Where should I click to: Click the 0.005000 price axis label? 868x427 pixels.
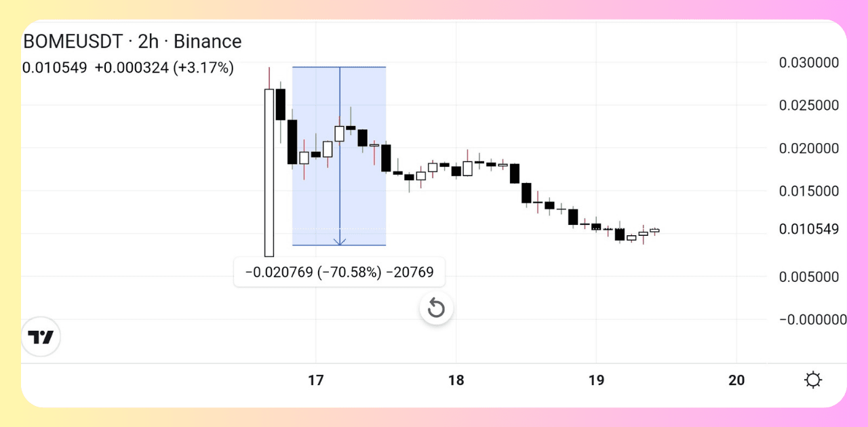click(809, 277)
